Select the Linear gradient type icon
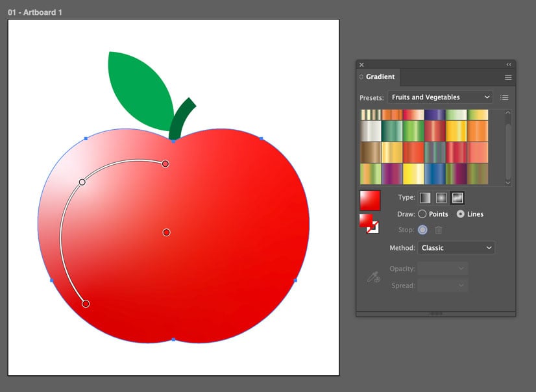The width and height of the screenshot is (536, 392). (426, 198)
